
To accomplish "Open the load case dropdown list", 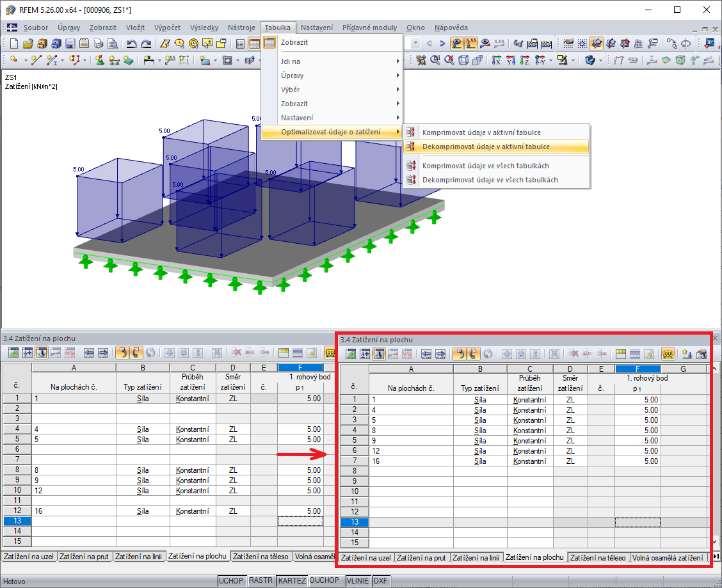I will pos(415,44).
